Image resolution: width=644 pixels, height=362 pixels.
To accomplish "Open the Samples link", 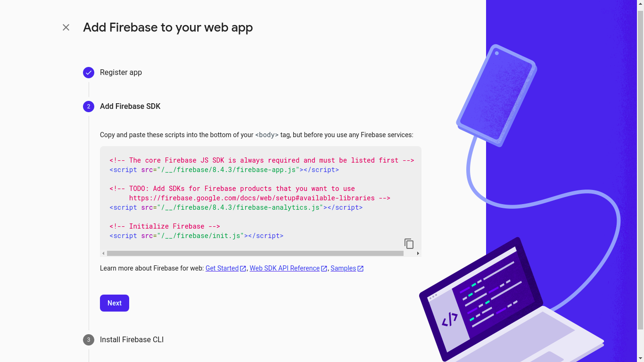I will tap(343, 268).
